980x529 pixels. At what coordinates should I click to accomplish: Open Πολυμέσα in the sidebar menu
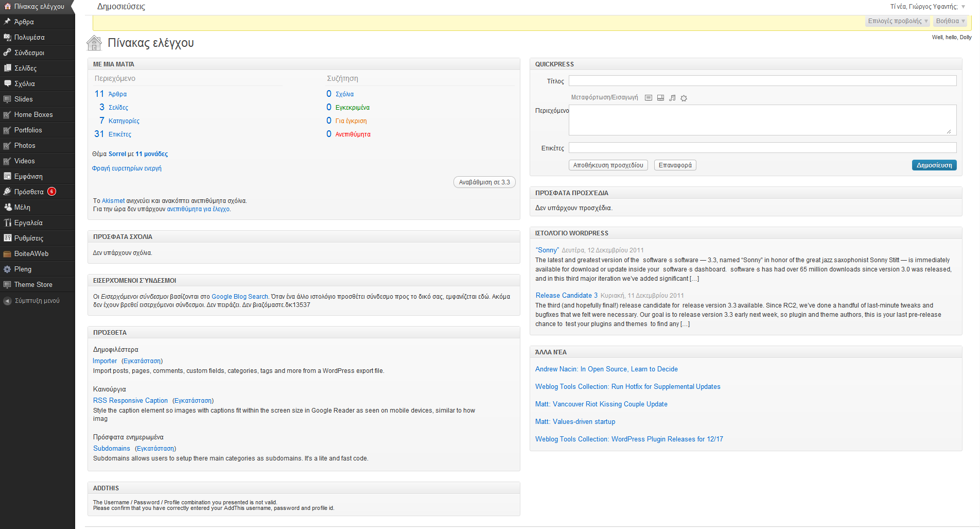tap(29, 37)
